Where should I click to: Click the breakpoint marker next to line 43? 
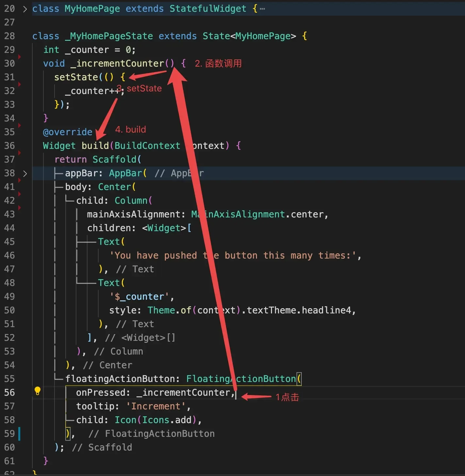point(19,208)
